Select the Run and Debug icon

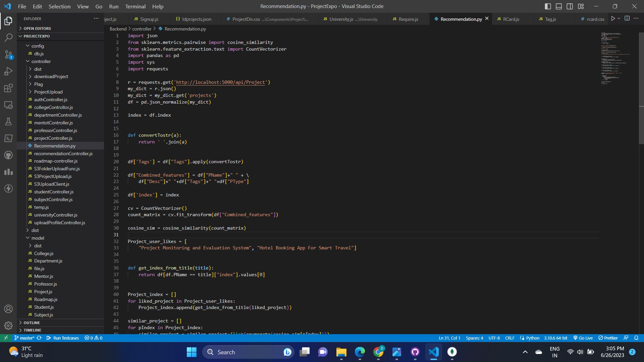click(8, 71)
